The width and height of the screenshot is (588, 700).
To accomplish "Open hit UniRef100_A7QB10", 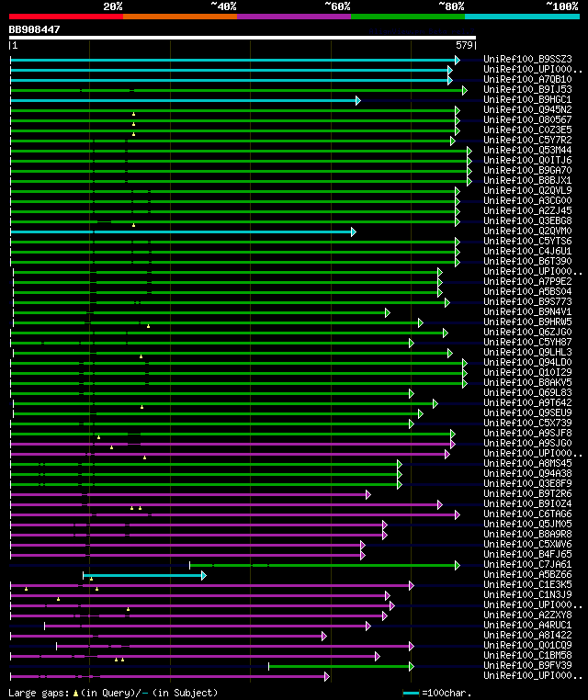I will (x=527, y=79).
